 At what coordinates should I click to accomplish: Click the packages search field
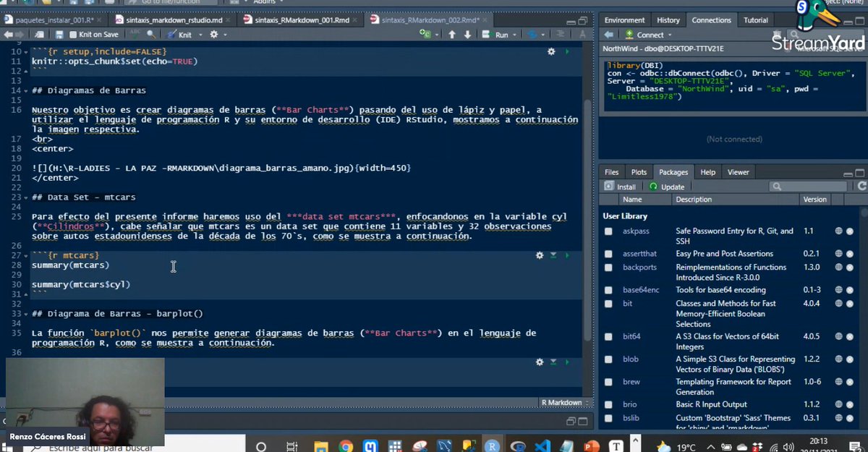tap(808, 187)
